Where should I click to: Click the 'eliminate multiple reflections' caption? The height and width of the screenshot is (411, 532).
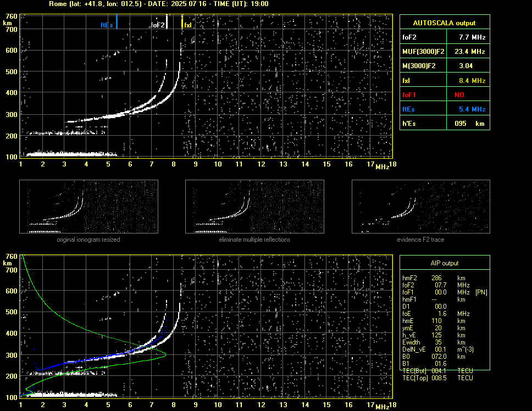click(x=254, y=240)
